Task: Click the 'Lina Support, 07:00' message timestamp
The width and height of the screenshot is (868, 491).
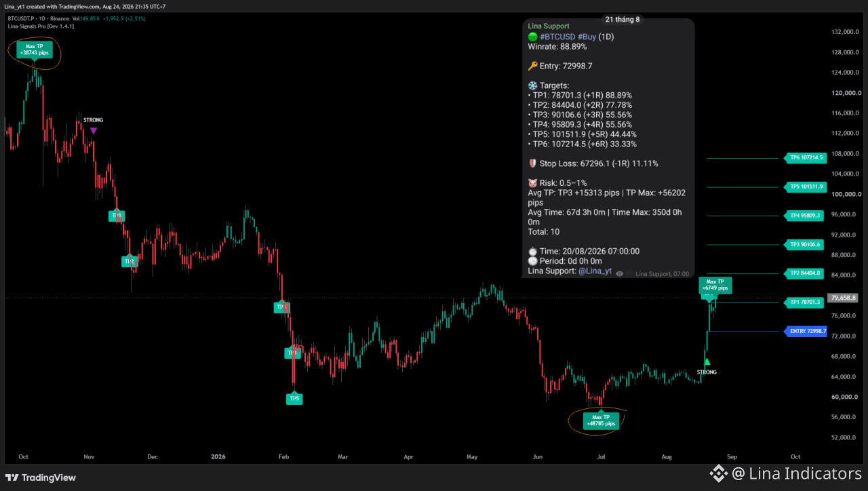Action: pyautogui.click(x=662, y=274)
